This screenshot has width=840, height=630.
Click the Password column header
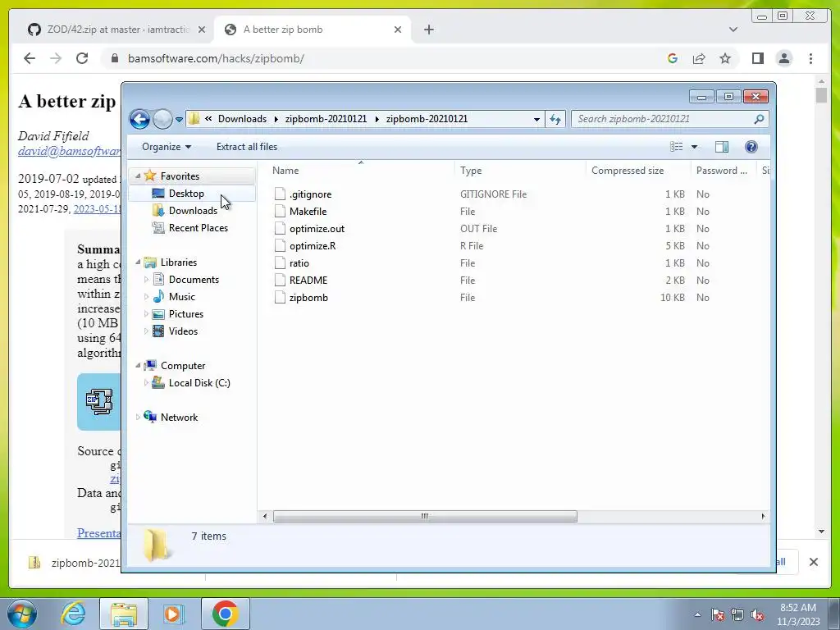click(724, 171)
